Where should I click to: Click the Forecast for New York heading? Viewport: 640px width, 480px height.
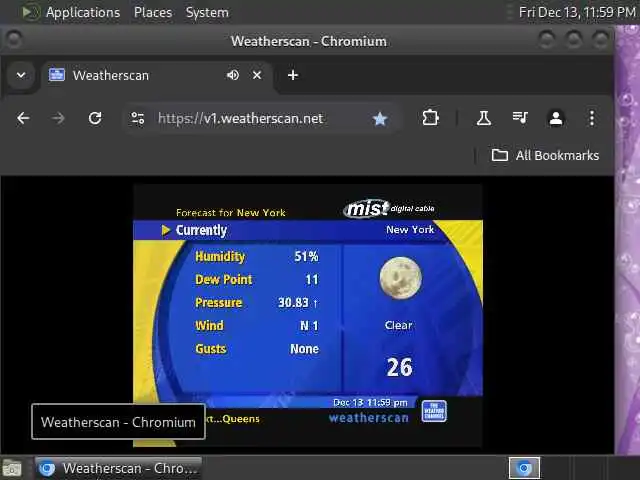pyautogui.click(x=231, y=213)
